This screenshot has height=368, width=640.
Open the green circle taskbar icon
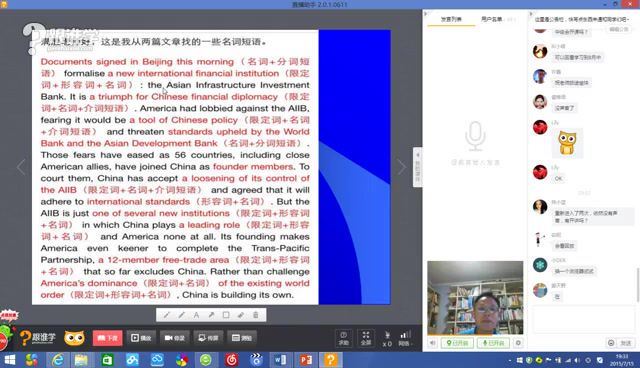(x=206, y=359)
